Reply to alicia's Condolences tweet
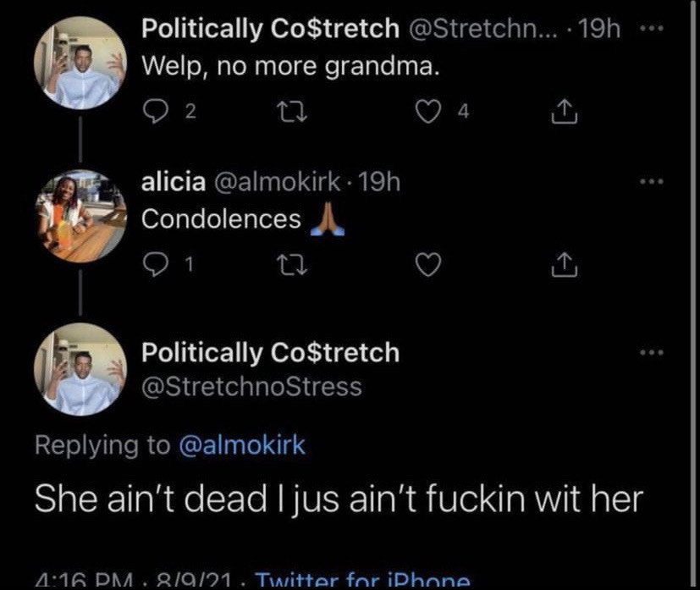Screen dimensions: 700x590 point(155,267)
